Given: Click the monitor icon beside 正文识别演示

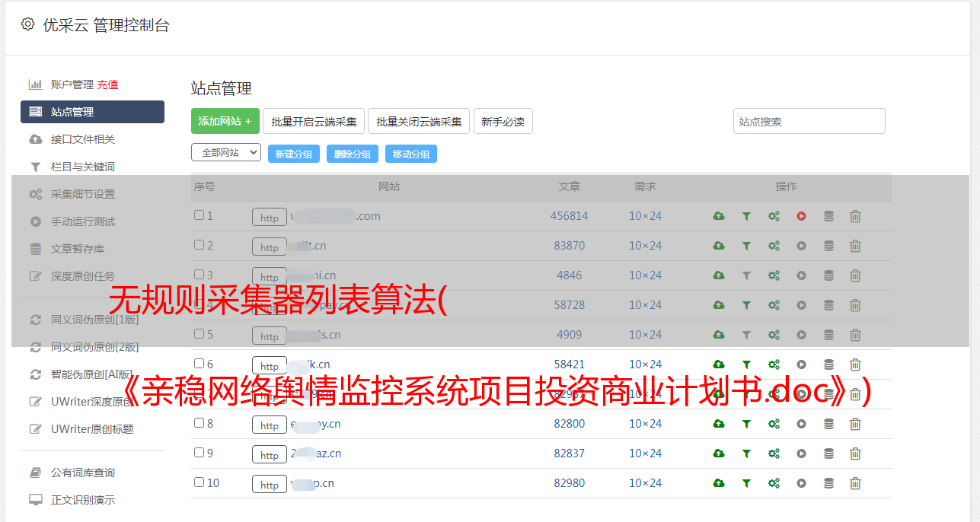Looking at the screenshot, I should tap(36, 500).
